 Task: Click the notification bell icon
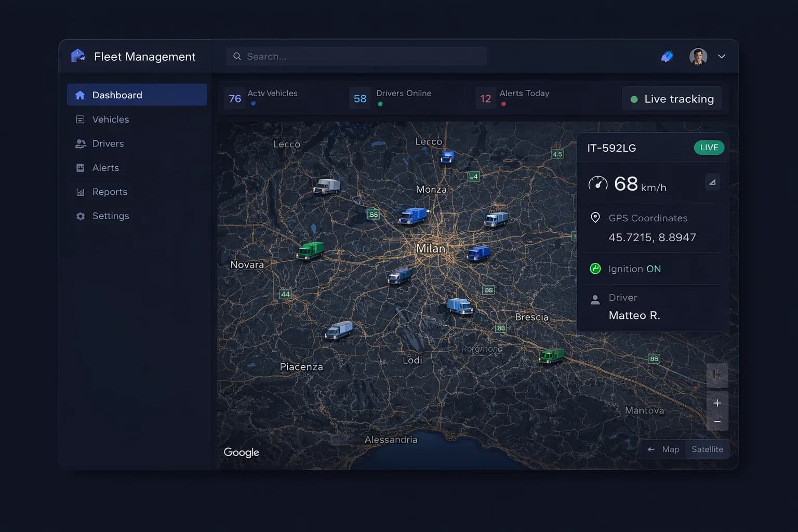(x=667, y=56)
